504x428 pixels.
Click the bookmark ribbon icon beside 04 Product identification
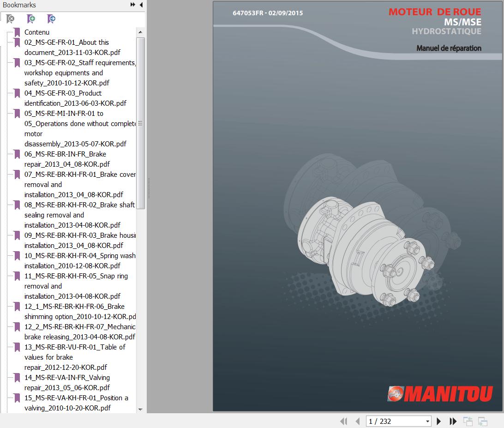17,93
